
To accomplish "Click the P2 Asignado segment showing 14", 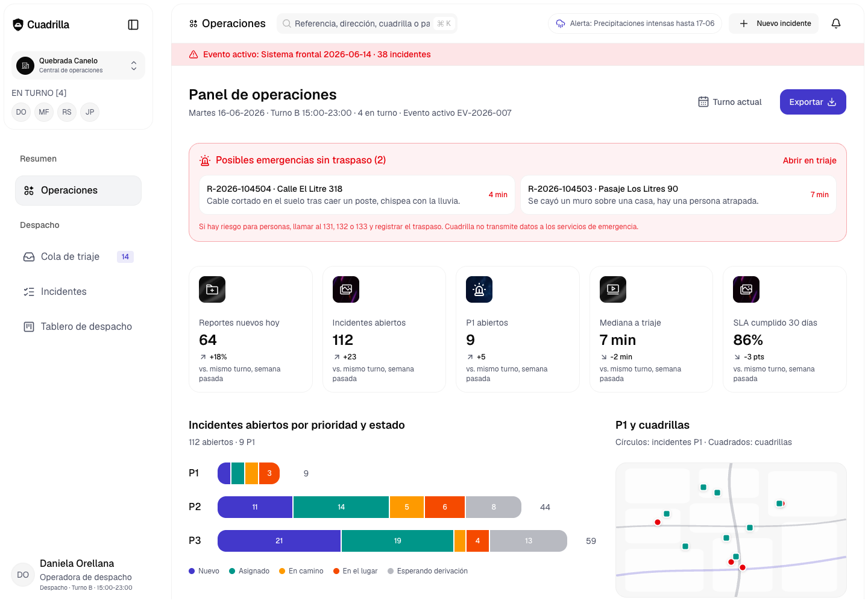I will [x=341, y=507].
